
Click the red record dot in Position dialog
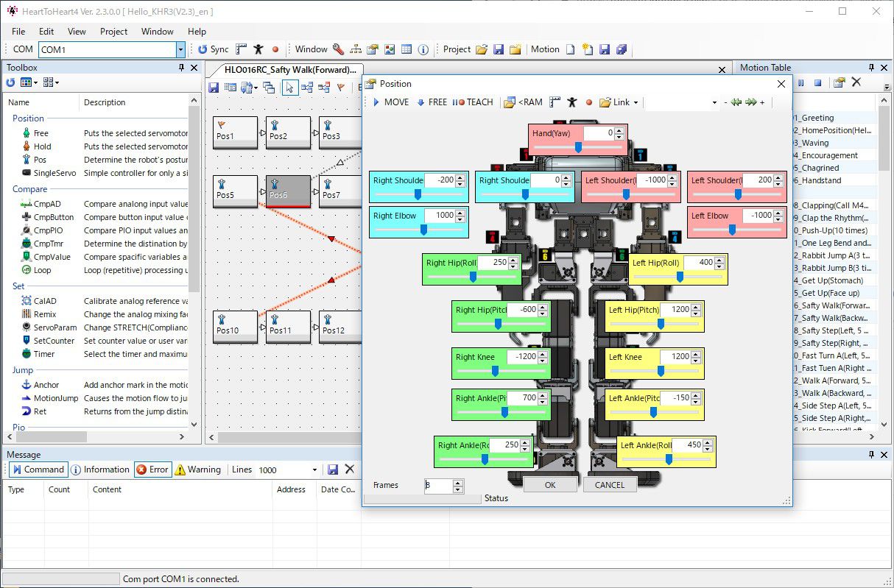[589, 102]
